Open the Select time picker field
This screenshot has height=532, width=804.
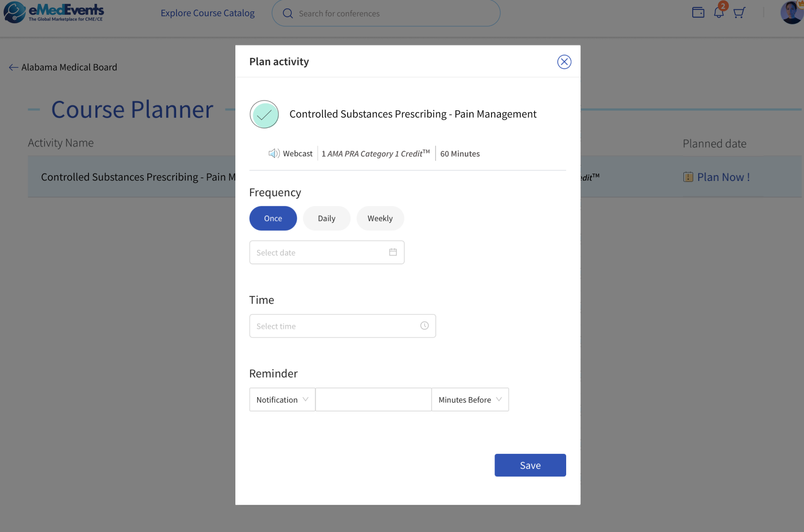(343, 326)
